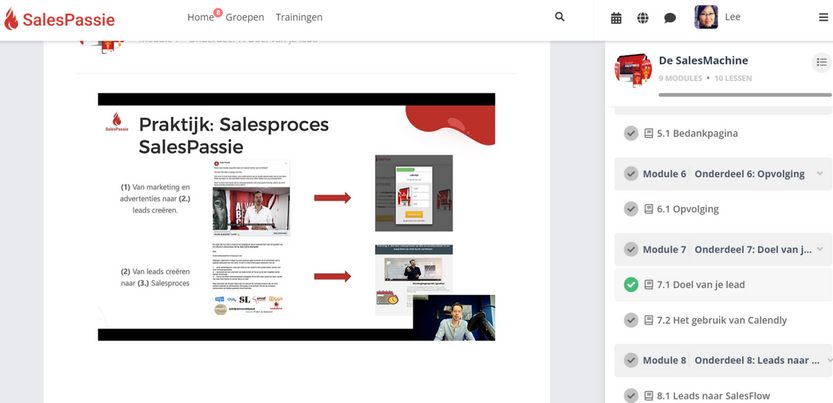Click Module 6 Onderdeel 6: Opvolging header
The width and height of the screenshot is (833, 403).
click(x=723, y=174)
